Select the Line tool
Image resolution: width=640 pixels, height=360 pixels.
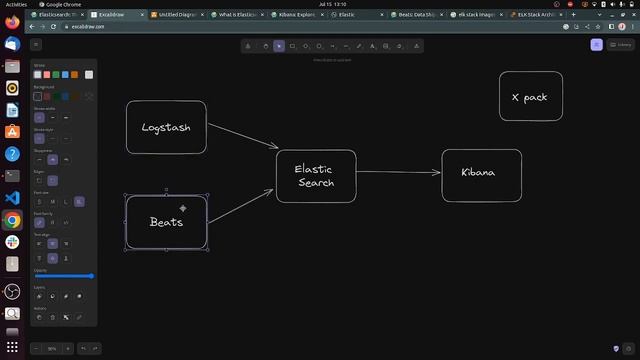click(x=346, y=46)
